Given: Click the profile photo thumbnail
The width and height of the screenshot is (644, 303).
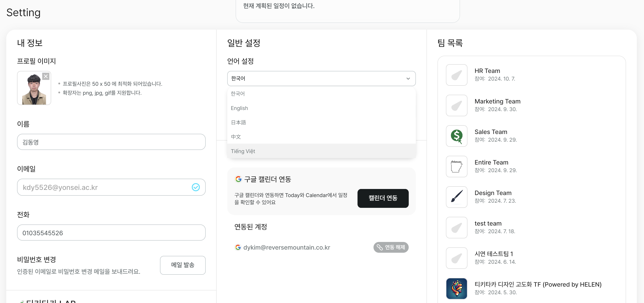Looking at the screenshot, I should click(34, 88).
